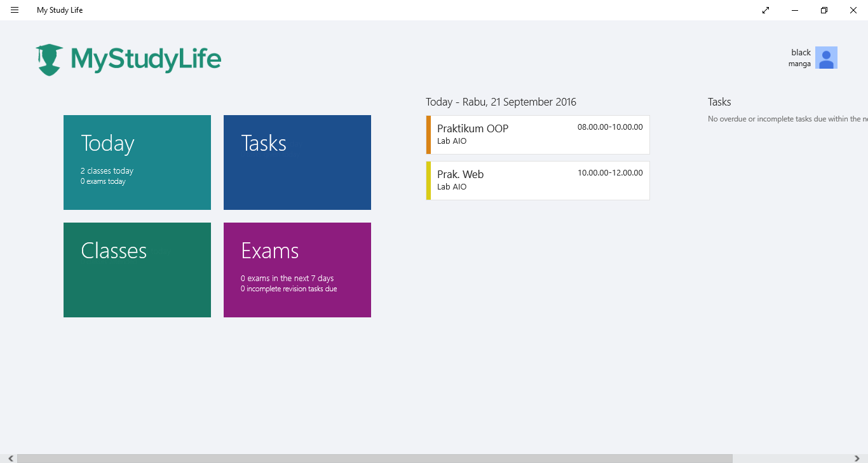Click '0 exams in the next 7 days'

click(287, 279)
